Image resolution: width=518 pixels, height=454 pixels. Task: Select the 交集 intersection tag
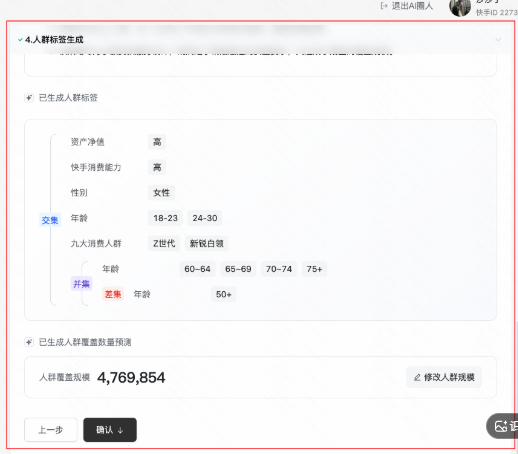(x=50, y=220)
